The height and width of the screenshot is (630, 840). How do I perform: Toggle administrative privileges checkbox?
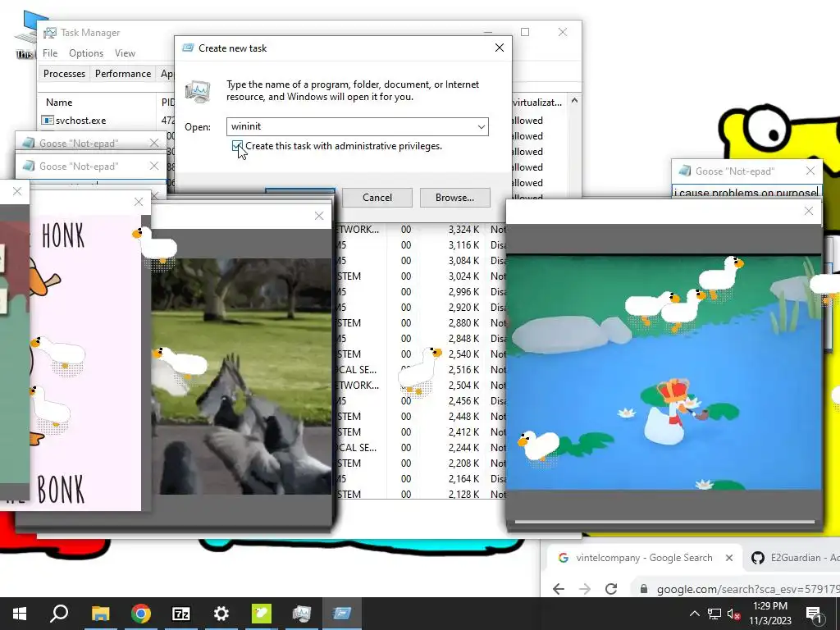237,146
